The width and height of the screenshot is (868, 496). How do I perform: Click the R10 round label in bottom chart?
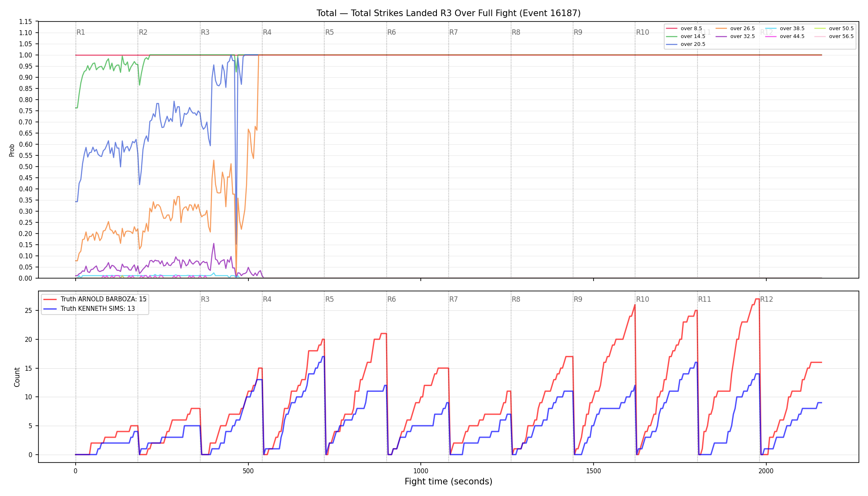click(x=642, y=299)
